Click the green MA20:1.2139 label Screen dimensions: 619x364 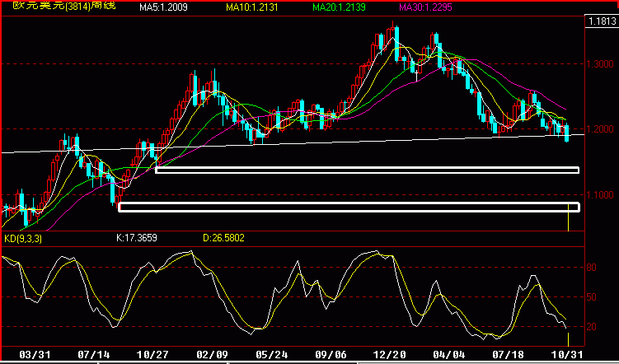[x=339, y=7]
